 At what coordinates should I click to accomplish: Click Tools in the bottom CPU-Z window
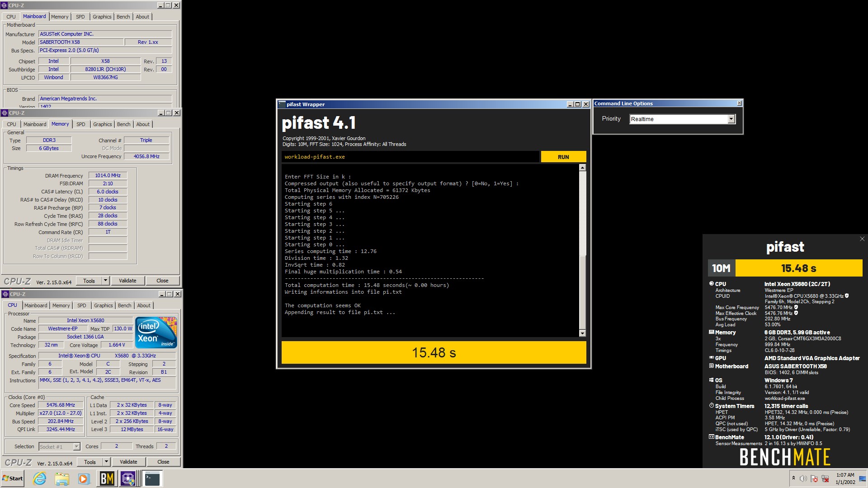pos(90,462)
